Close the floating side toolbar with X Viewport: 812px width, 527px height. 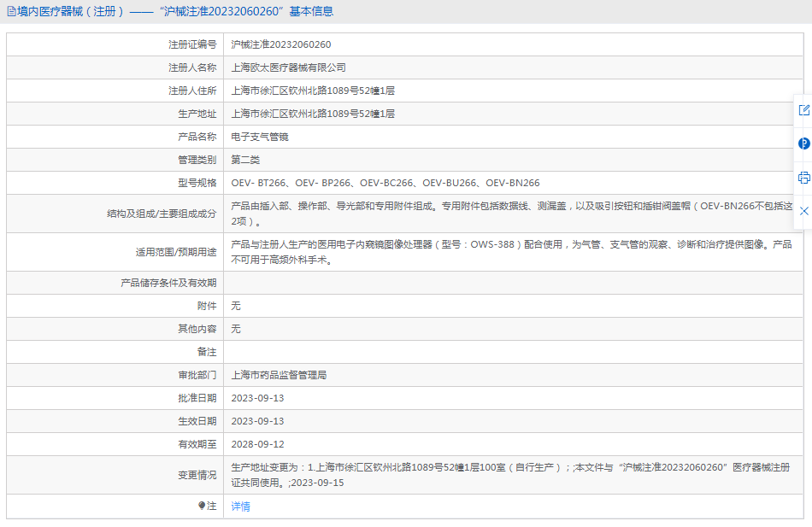[803, 211]
